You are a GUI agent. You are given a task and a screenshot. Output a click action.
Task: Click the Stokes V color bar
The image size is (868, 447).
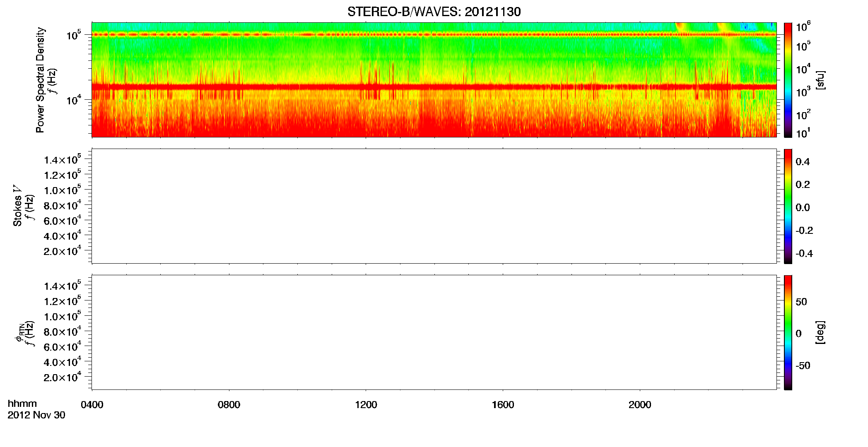(788, 206)
